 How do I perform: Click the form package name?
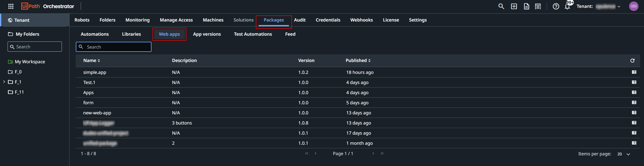(88, 103)
